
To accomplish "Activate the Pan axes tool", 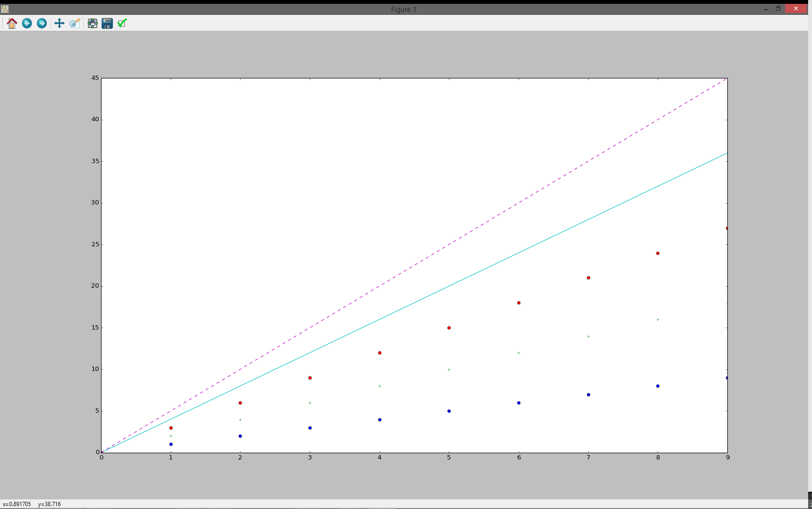I will point(59,23).
